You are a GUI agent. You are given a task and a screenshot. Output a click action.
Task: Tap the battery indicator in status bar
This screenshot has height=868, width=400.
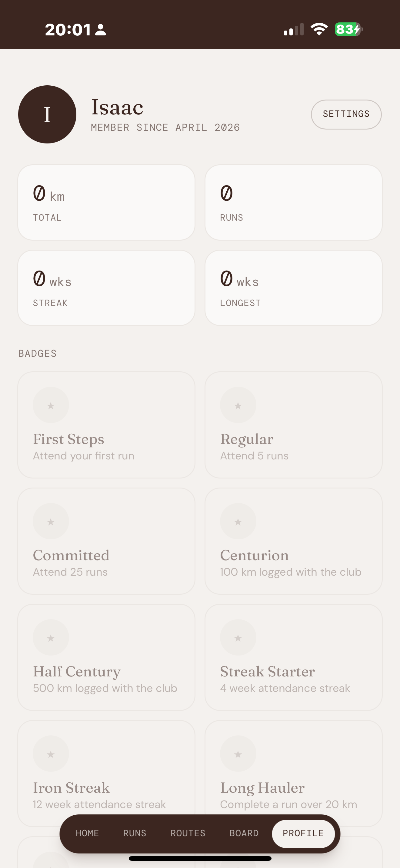click(348, 29)
